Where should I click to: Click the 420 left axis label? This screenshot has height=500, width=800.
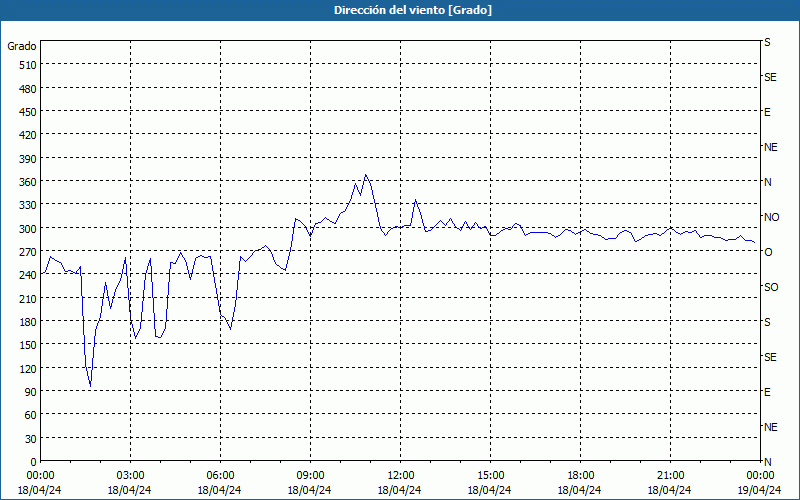(x=29, y=135)
